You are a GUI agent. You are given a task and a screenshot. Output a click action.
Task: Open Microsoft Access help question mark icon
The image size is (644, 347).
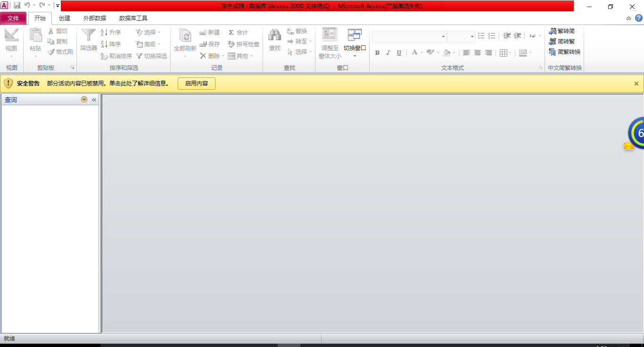639,18
